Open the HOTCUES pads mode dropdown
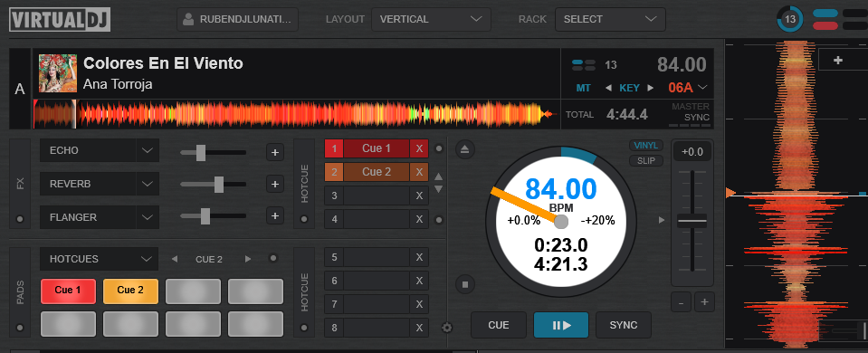868x353 pixels. [x=99, y=259]
